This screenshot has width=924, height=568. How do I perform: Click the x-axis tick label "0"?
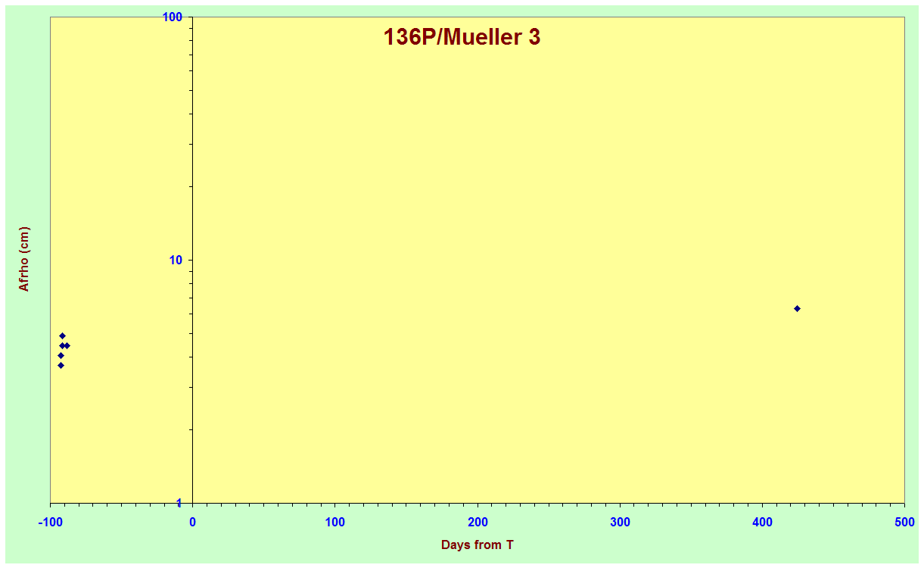click(x=192, y=523)
